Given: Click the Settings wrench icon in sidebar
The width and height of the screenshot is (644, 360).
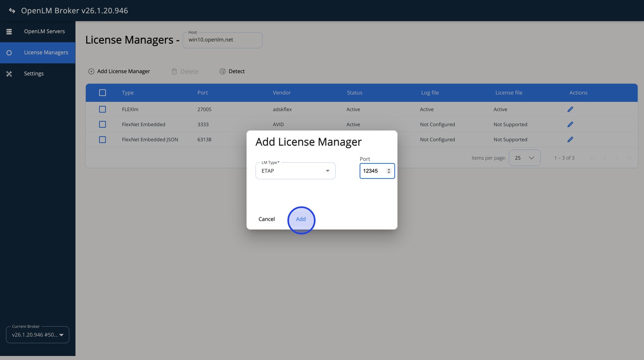Looking at the screenshot, I should 9,74.
